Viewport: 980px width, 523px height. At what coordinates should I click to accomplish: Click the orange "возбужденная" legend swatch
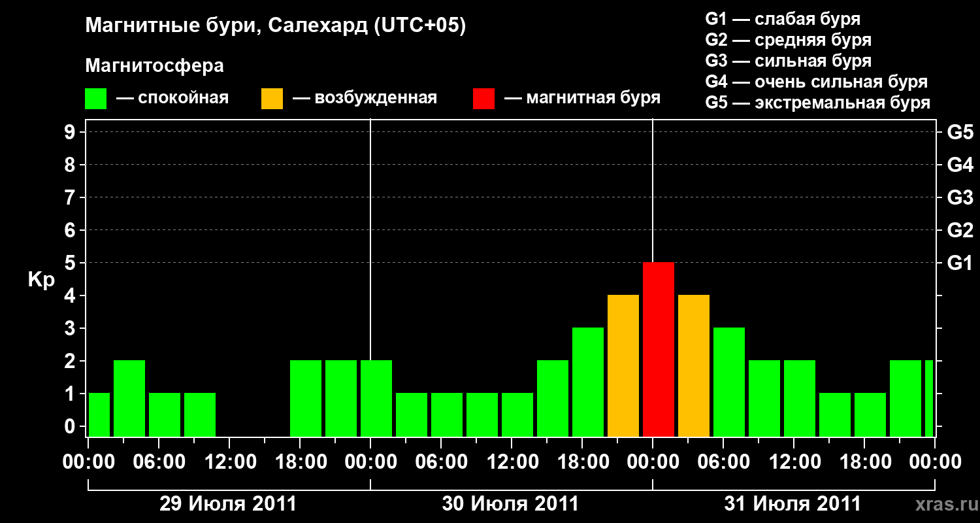(272, 99)
